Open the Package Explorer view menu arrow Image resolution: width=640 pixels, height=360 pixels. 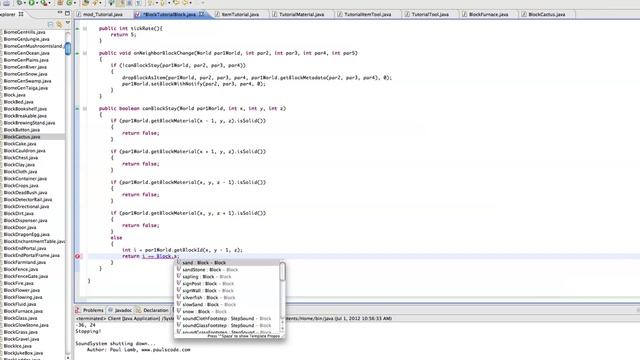pos(68,22)
